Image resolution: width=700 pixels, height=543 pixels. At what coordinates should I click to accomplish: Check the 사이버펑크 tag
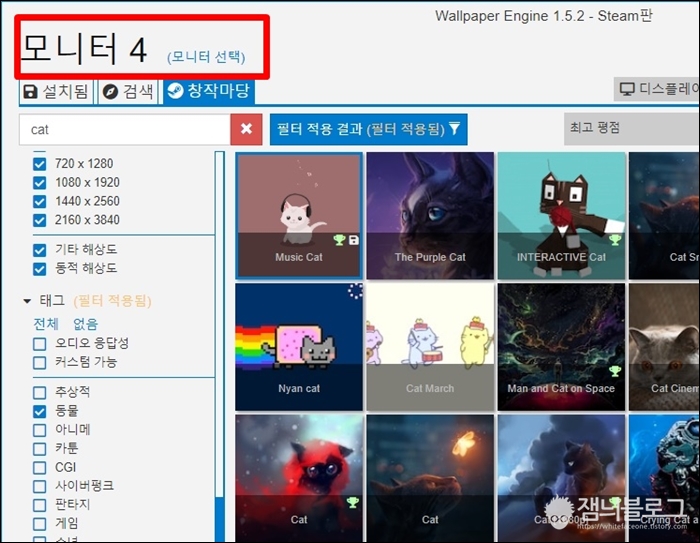click(x=40, y=486)
